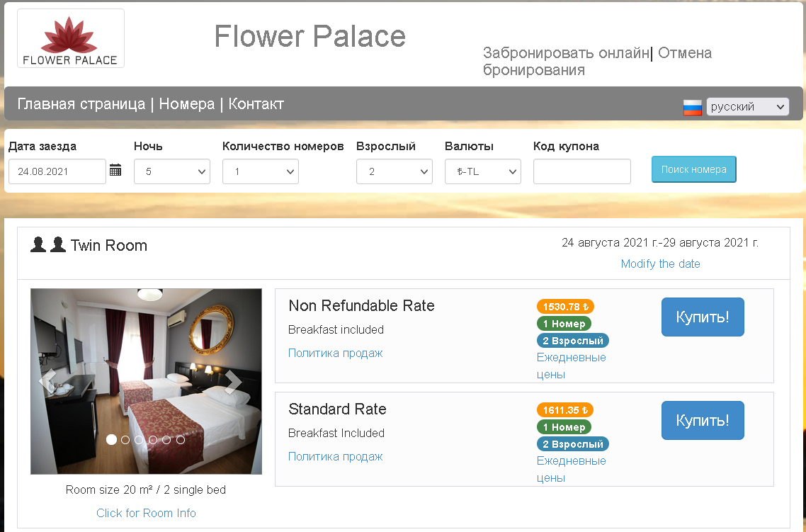Click Отмена бронирования link
The height and width of the screenshot is (532, 806).
tap(597, 61)
